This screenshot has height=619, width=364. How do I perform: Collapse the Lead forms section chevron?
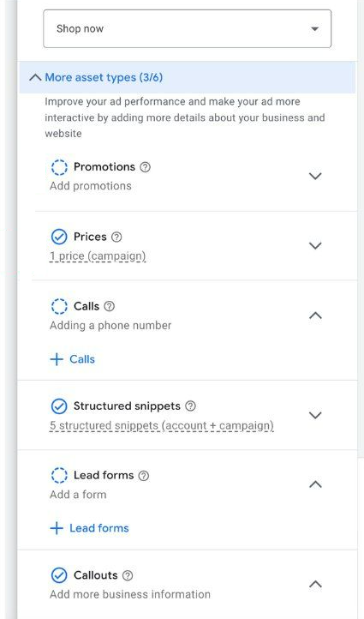tap(315, 484)
